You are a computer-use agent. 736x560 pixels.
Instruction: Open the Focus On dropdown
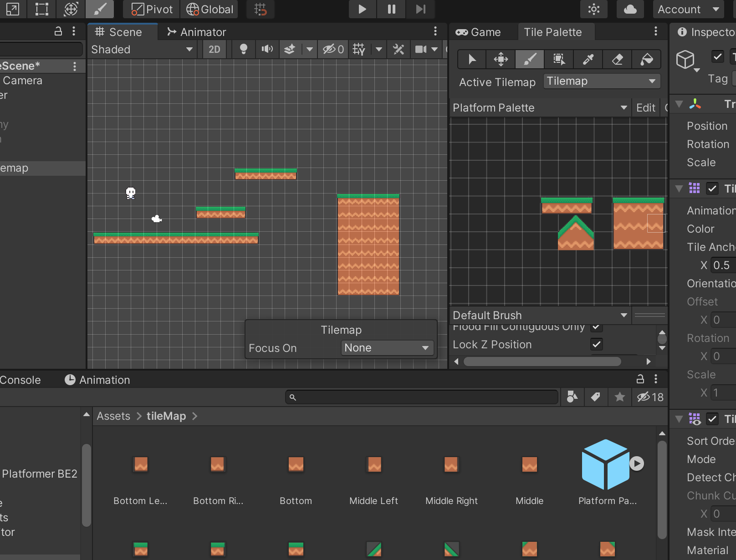pyautogui.click(x=387, y=348)
